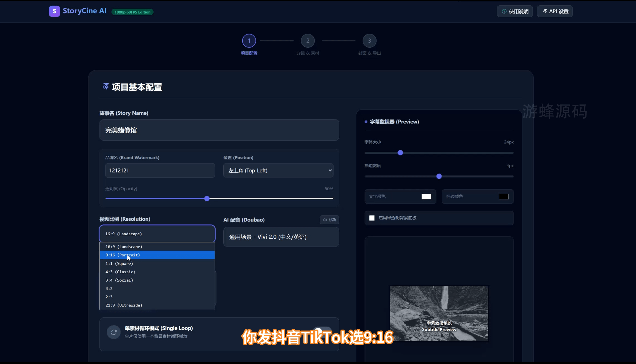The image size is (636, 364).
Task: Open the AI 配音 voice dropdown
Action: [281, 237]
